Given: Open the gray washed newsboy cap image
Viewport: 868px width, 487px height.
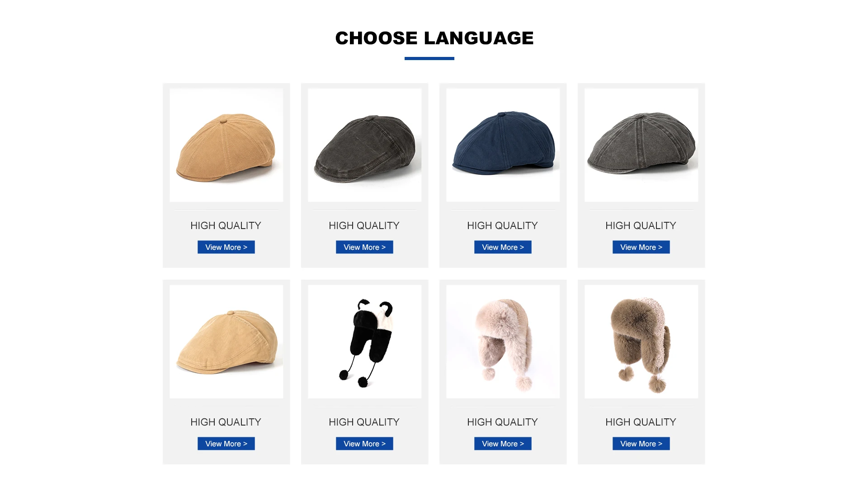Looking at the screenshot, I should [x=641, y=145].
